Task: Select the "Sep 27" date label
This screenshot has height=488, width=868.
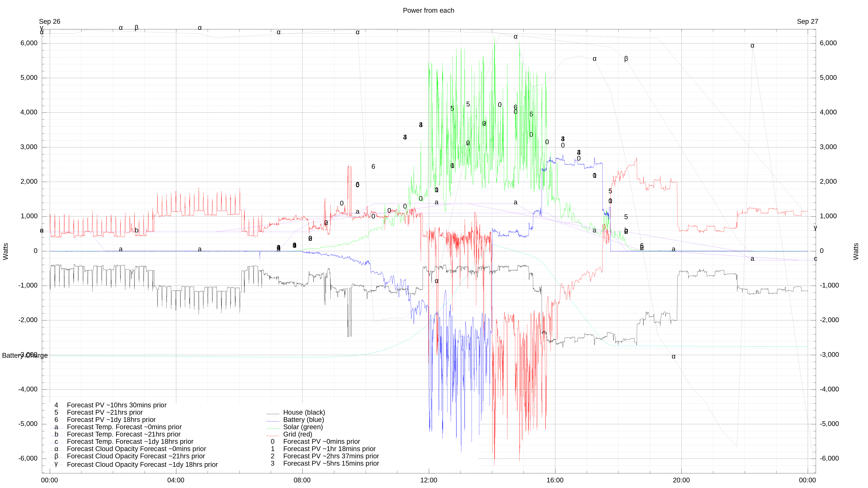Action: (807, 22)
